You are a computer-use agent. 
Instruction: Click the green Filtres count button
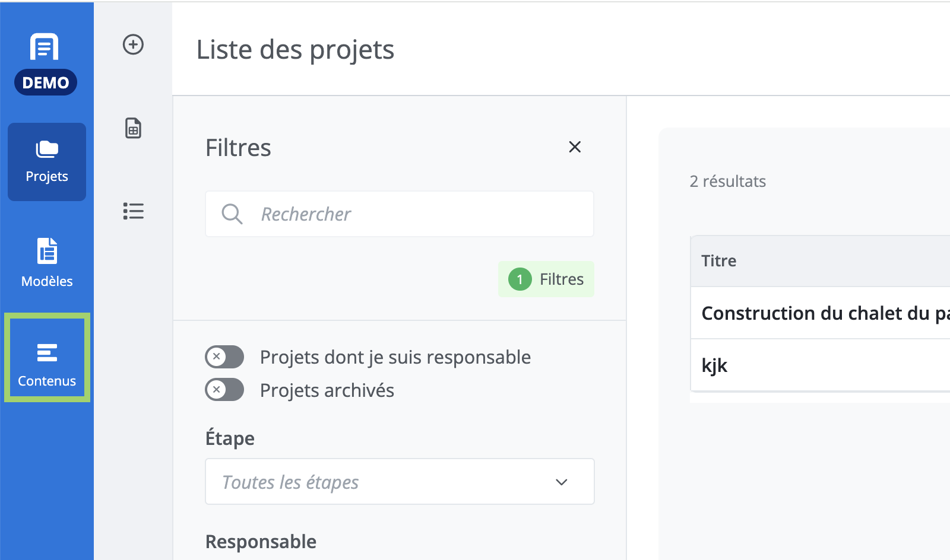[x=546, y=279]
